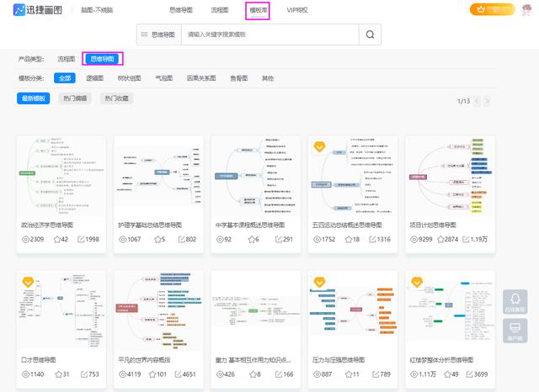This screenshot has width=539, height=392.
Task: Click 红楼梦整体分析思维导图 title link
Action: tap(441, 360)
